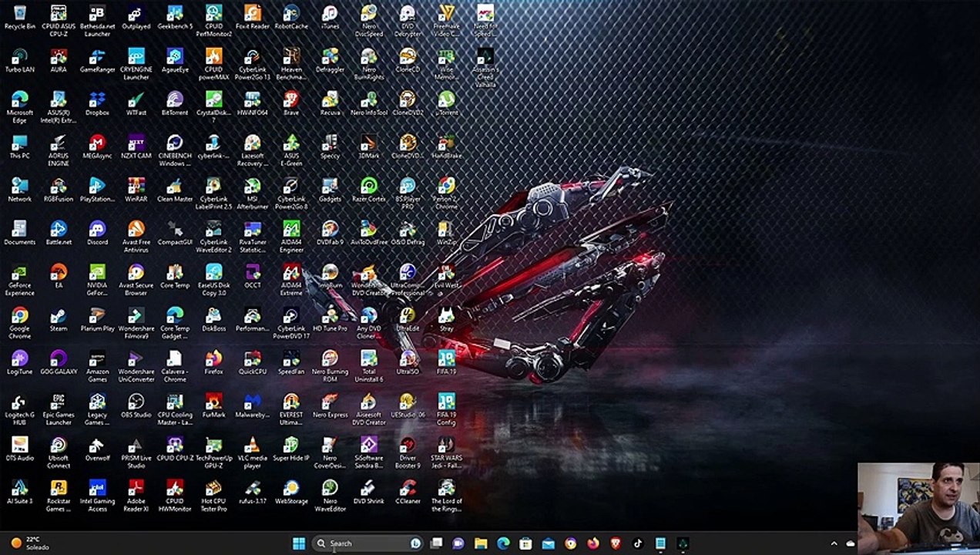Click the Turbo LAN desktop icon
Viewport: 980px width, 555px height.
tap(19, 61)
